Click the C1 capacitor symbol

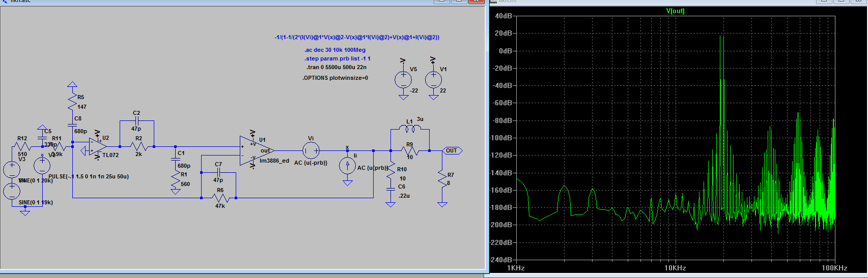pos(175,159)
